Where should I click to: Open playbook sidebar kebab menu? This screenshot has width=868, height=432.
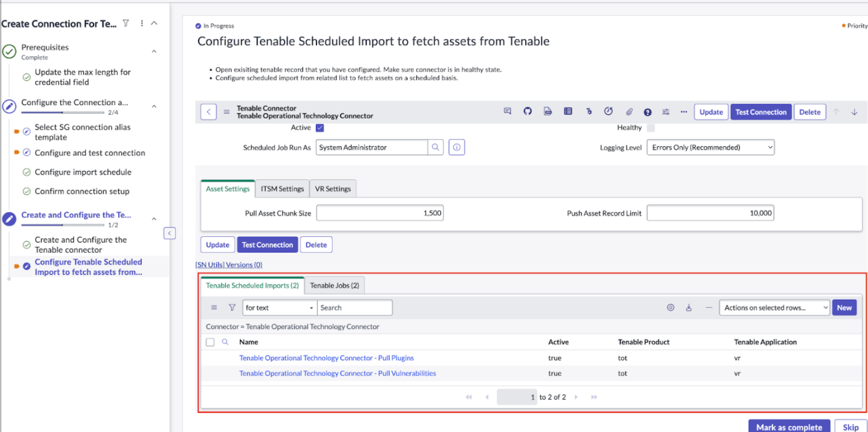(142, 24)
